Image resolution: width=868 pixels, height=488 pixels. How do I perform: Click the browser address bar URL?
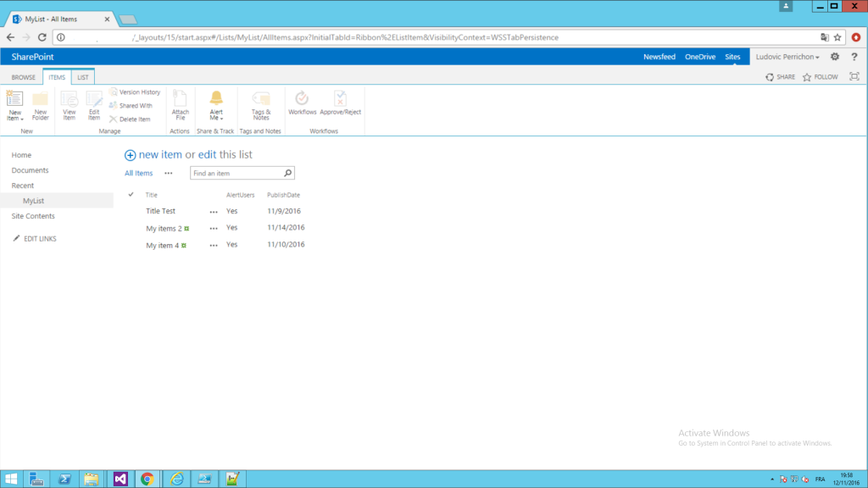pyautogui.click(x=345, y=37)
